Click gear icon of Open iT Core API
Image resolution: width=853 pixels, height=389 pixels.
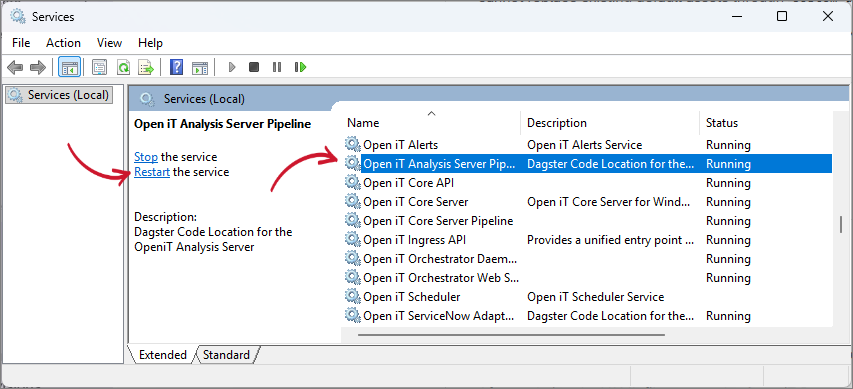pos(353,182)
